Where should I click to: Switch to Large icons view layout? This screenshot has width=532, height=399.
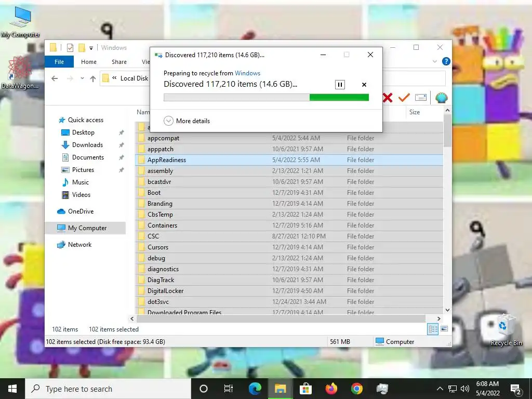point(444,329)
